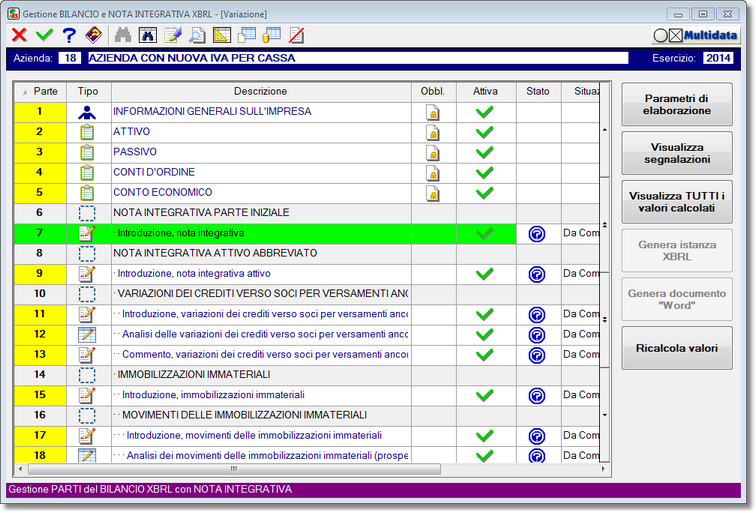Screen dimensions: 756x513
Task: Click the note-with-pencil icon on row 9
Action: pyautogui.click(x=87, y=274)
